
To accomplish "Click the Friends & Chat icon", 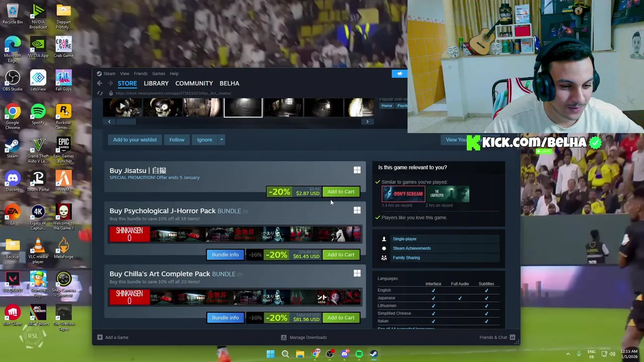I will (x=512, y=337).
